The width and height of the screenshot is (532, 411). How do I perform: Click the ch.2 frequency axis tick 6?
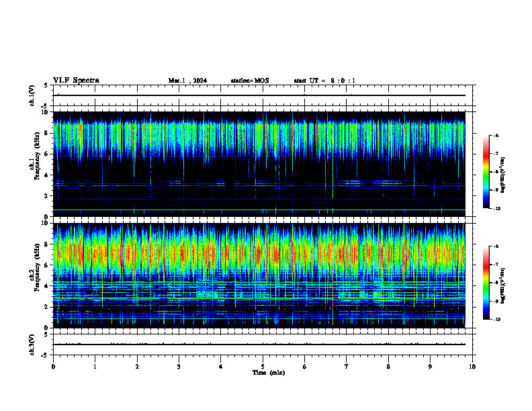[46, 265]
